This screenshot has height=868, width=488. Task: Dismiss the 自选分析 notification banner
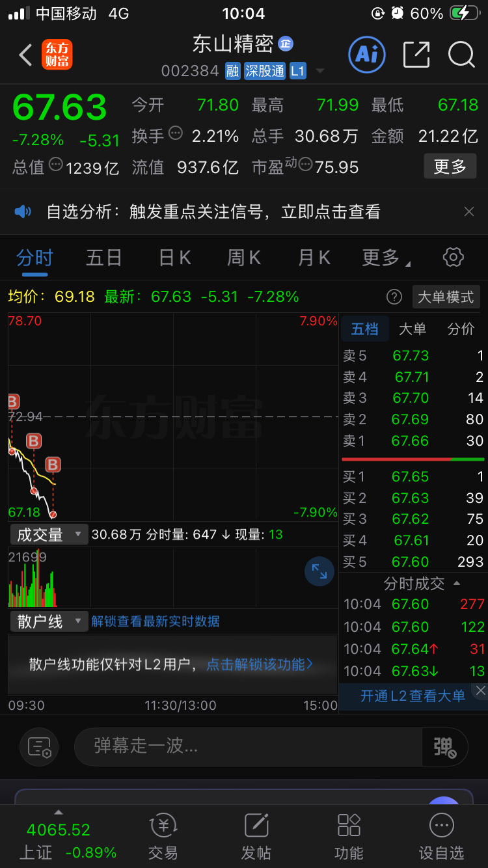coord(468,211)
